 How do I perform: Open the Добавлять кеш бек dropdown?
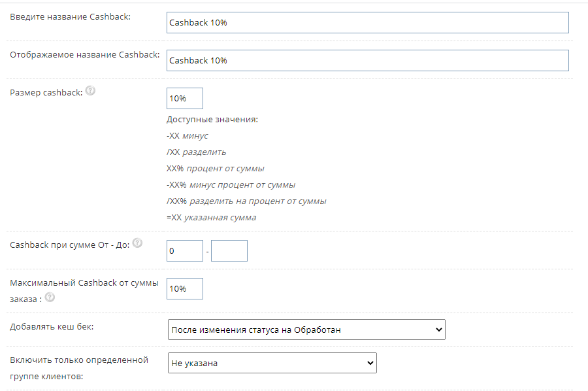pyautogui.click(x=306, y=330)
